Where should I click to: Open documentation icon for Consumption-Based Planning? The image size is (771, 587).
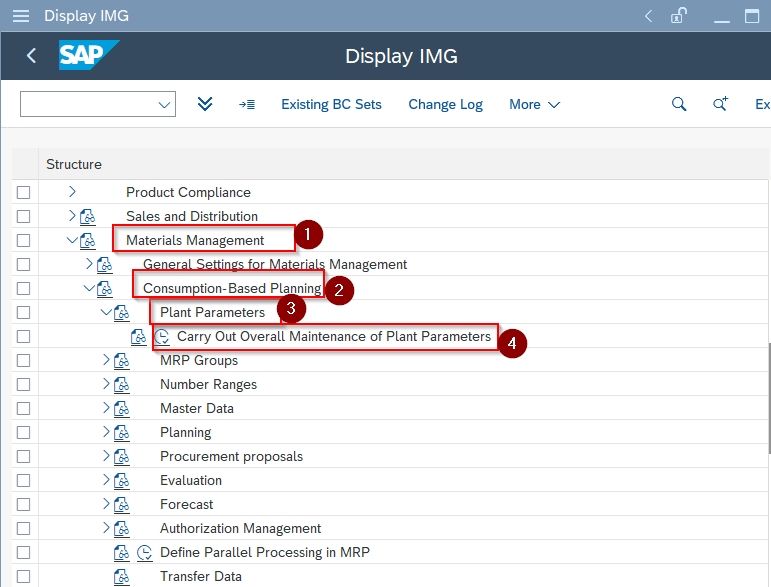coord(104,289)
